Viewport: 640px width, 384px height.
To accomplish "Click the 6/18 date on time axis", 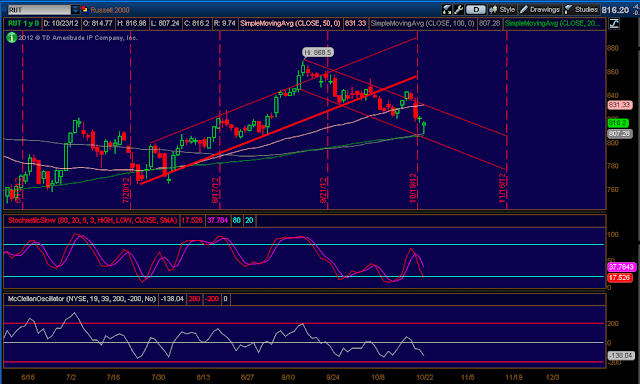I will click(28, 377).
